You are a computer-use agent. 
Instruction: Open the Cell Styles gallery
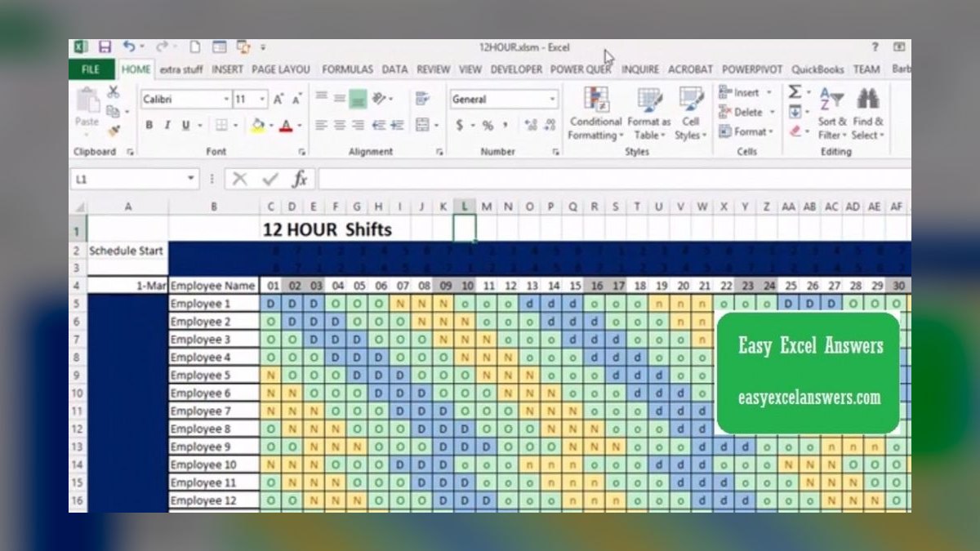pos(691,113)
